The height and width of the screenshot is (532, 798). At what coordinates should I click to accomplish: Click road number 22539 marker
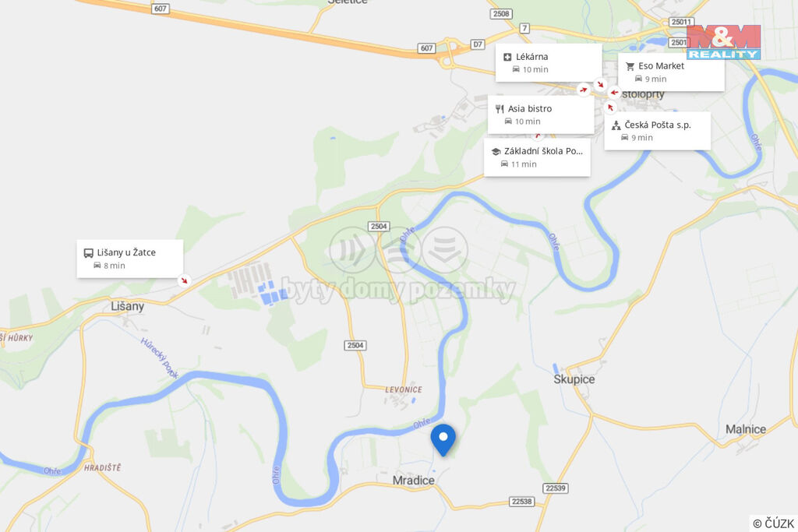coord(555,488)
